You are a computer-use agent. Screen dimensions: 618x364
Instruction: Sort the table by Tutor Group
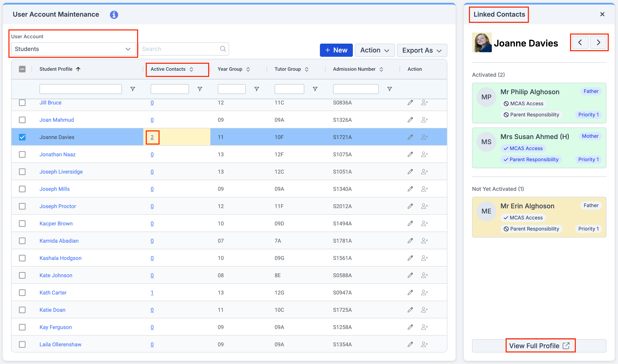pyautogui.click(x=307, y=69)
